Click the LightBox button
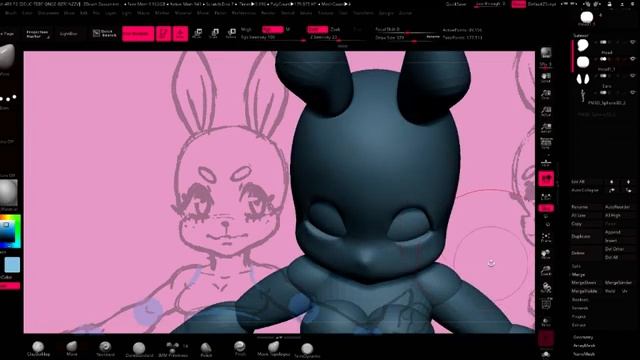Image resolution: width=640 pixels, height=360 pixels. (69, 34)
